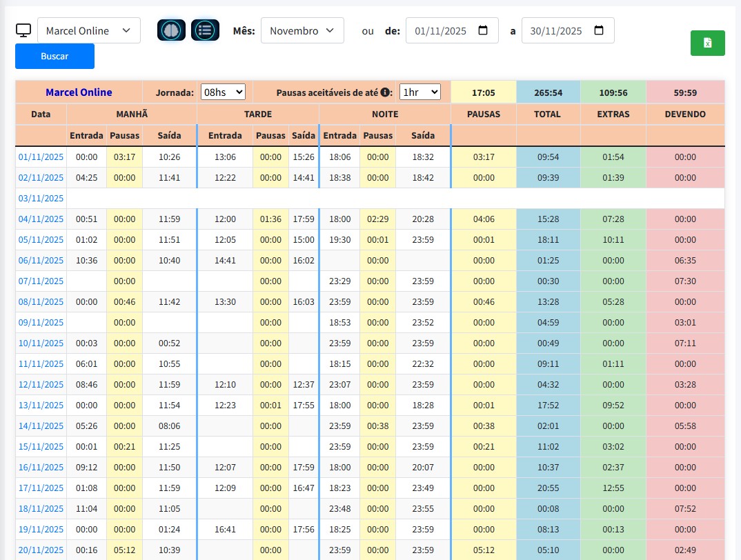Open the calendar picker for the start date
The width and height of the screenshot is (741, 560).
(x=483, y=31)
